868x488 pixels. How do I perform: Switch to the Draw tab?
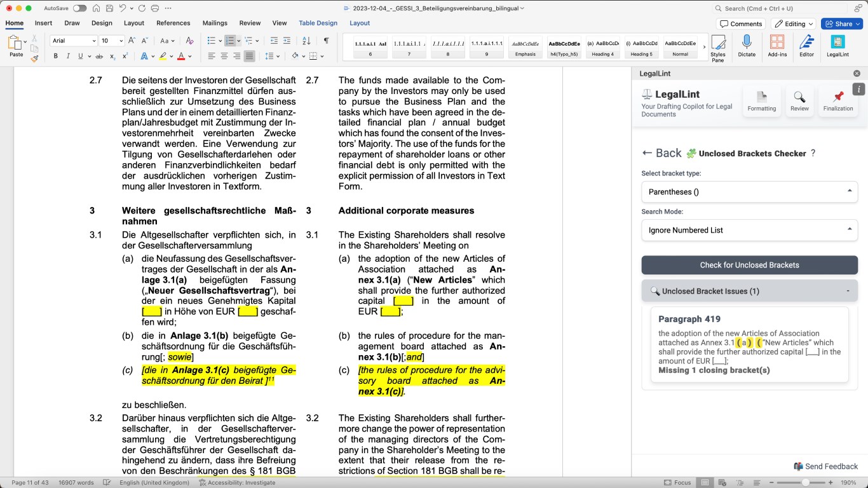pos(72,23)
